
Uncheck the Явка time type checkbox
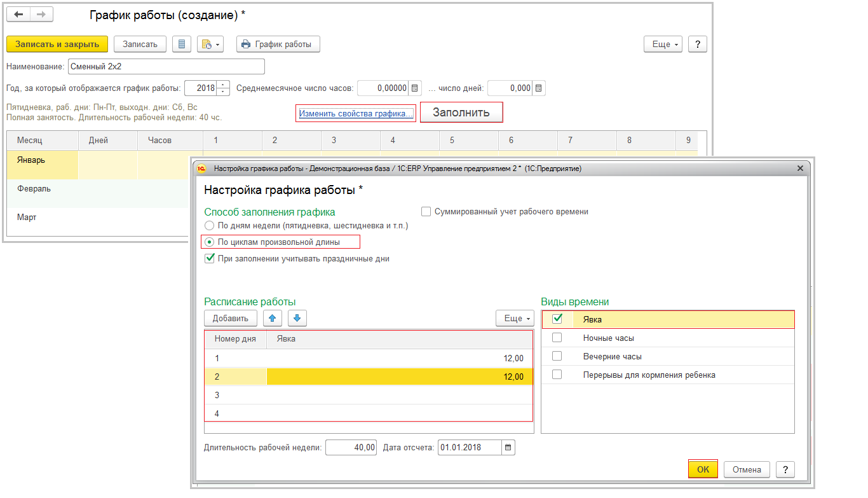557,319
